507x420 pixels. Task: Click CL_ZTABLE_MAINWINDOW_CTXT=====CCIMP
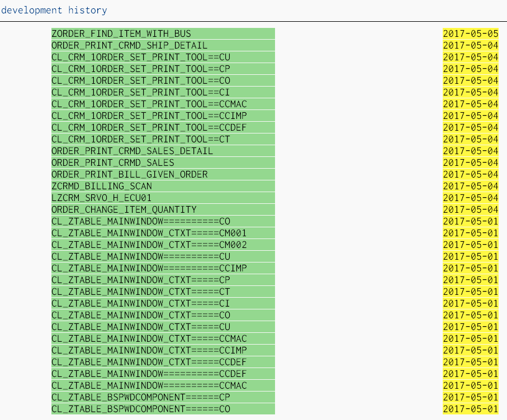[x=163, y=350]
